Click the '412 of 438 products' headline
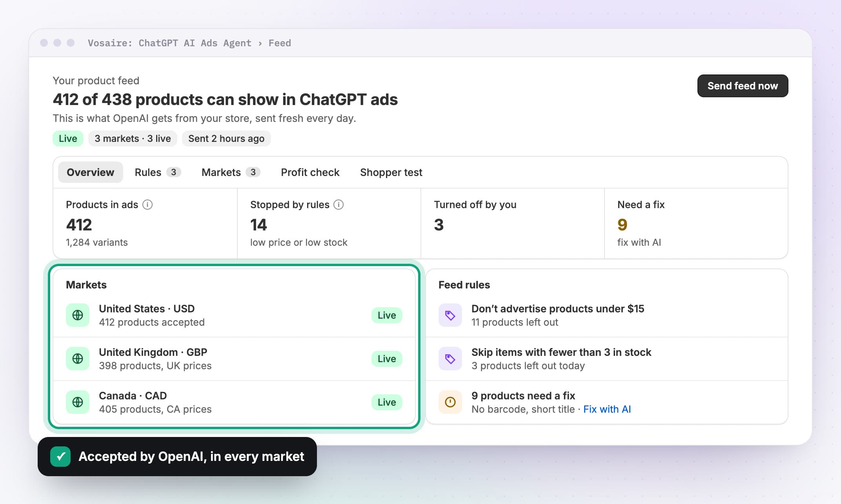This screenshot has width=841, height=504. pos(226,100)
